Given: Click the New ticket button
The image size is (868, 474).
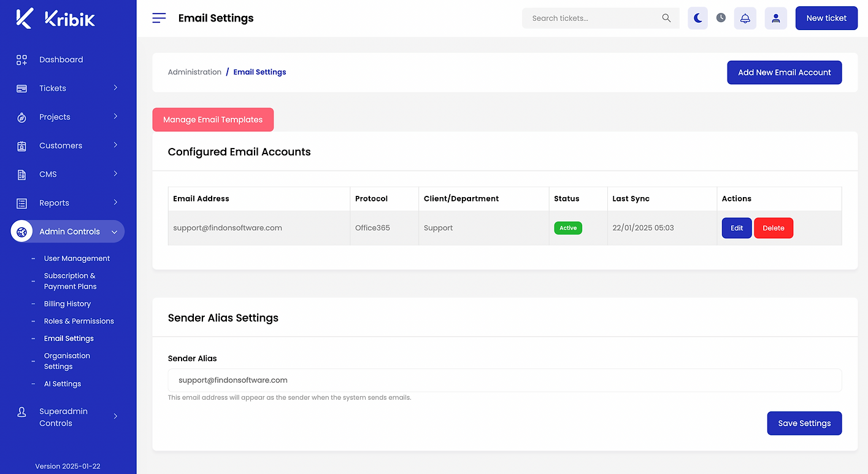Looking at the screenshot, I should click(826, 18).
